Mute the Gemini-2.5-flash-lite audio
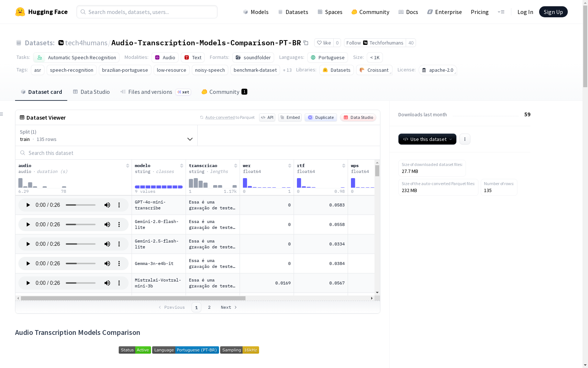 tap(107, 244)
